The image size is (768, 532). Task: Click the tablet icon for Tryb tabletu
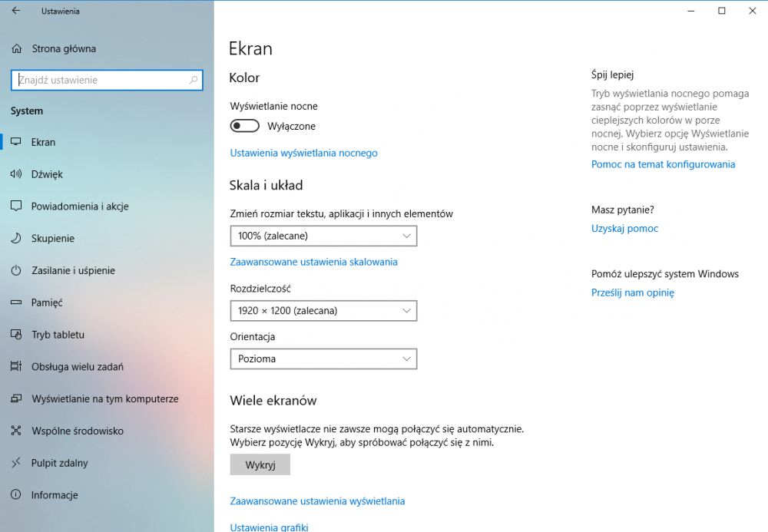coord(16,335)
